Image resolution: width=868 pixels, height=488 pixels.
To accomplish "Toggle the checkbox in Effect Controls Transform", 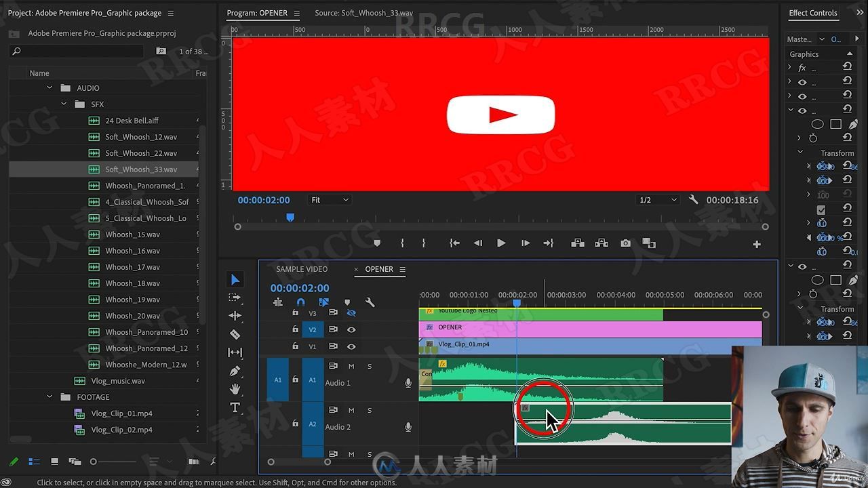I will [821, 210].
